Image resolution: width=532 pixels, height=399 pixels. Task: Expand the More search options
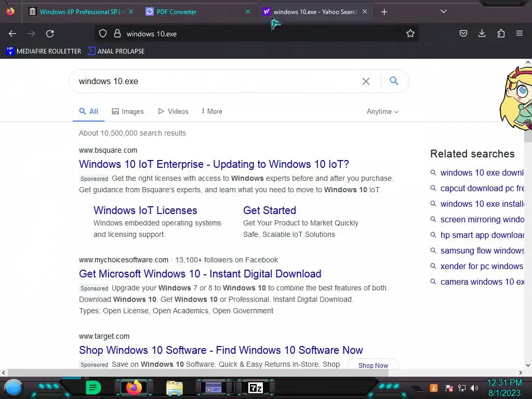[212, 111]
